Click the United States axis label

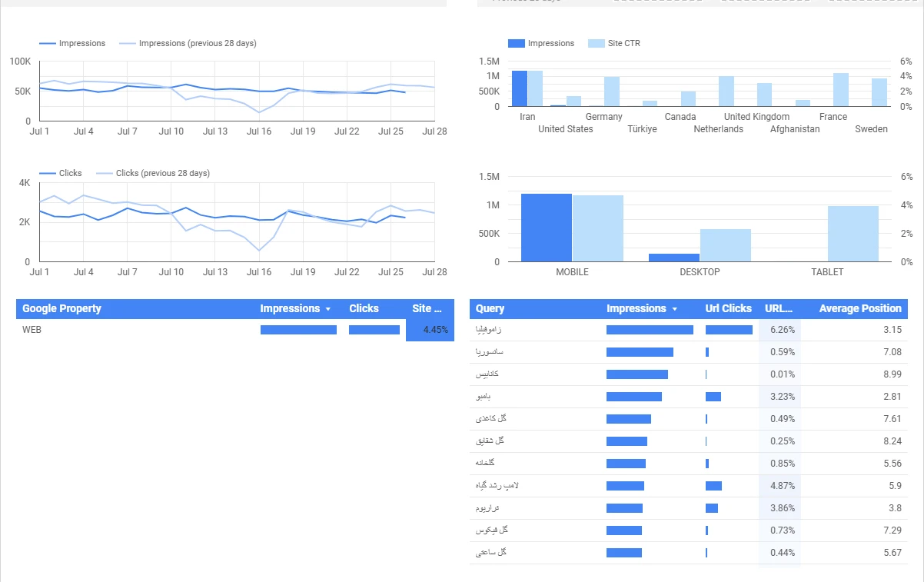pyautogui.click(x=566, y=129)
